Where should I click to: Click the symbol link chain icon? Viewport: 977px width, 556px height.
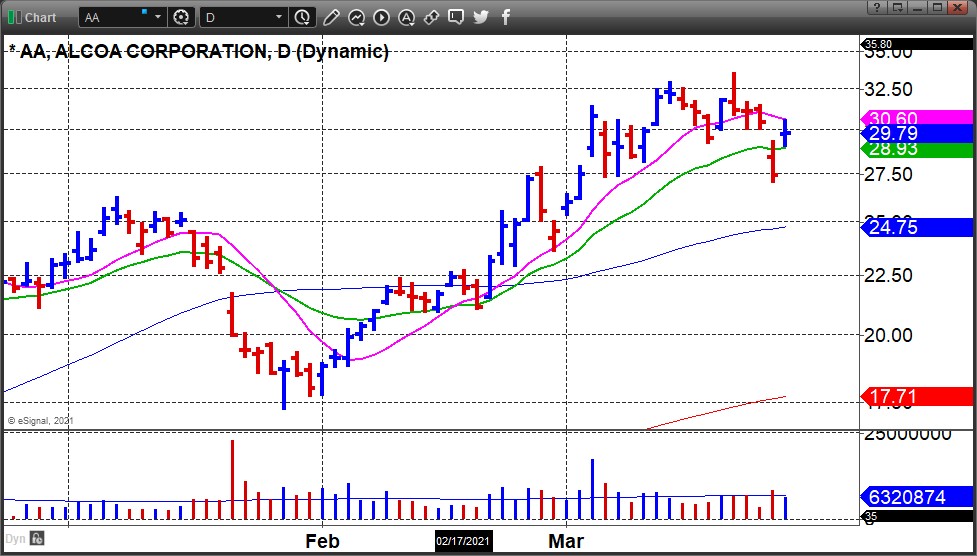431,17
